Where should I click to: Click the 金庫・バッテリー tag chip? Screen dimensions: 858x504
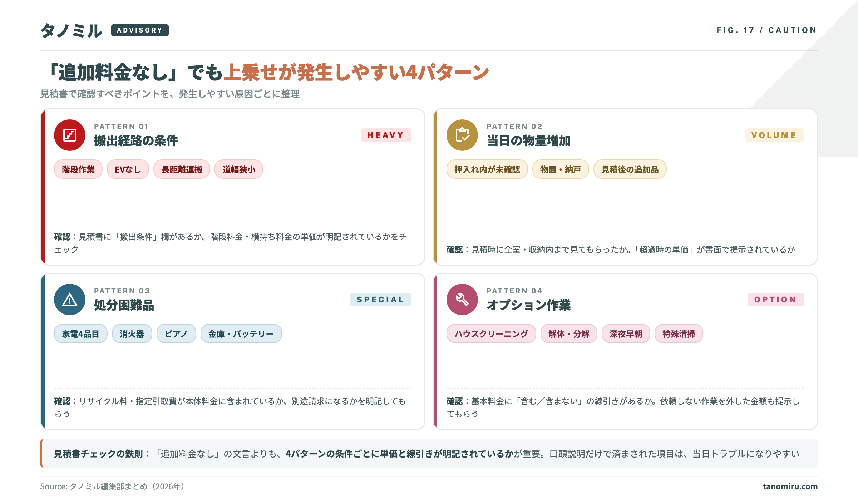point(241,334)
